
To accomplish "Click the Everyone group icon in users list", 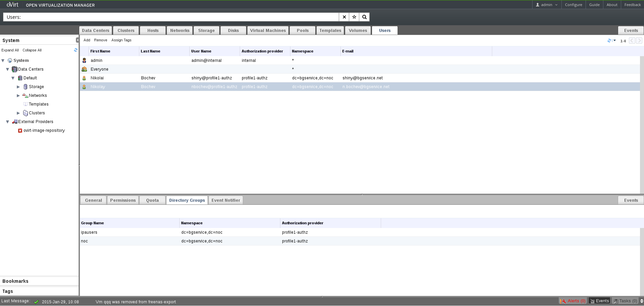I will point(84,69).
